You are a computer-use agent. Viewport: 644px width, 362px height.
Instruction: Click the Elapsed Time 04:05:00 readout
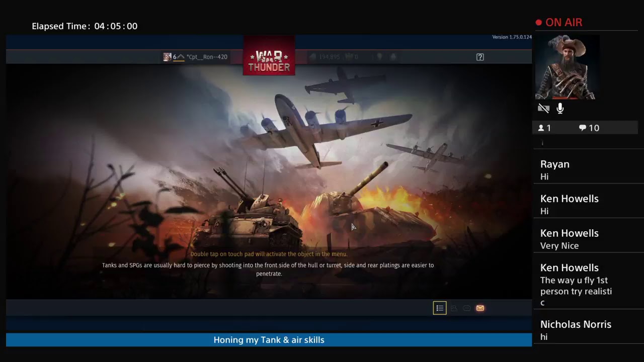pyautogui.click(x=85, y=26)
